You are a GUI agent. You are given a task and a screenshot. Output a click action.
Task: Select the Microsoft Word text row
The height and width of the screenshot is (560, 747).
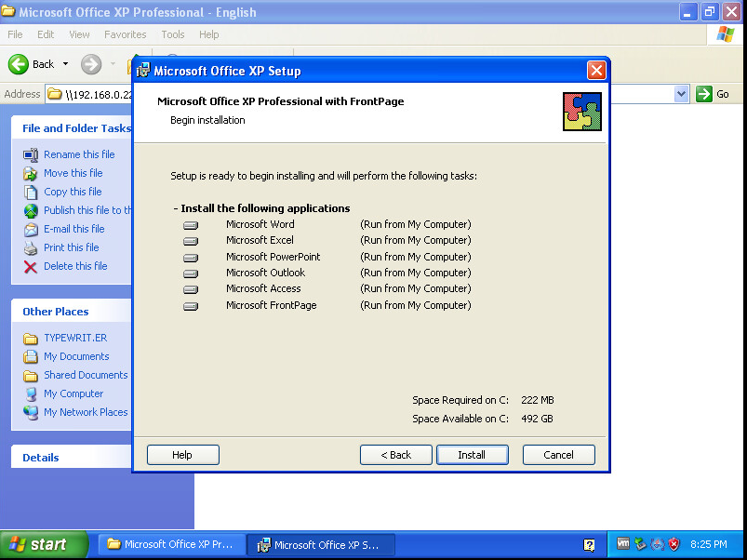coord(260,224)
